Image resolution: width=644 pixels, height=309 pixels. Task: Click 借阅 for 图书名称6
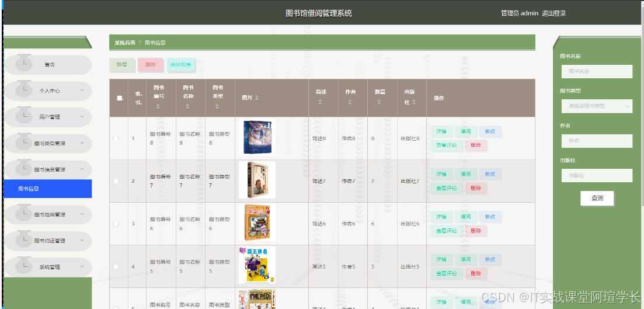click(466, 217)
